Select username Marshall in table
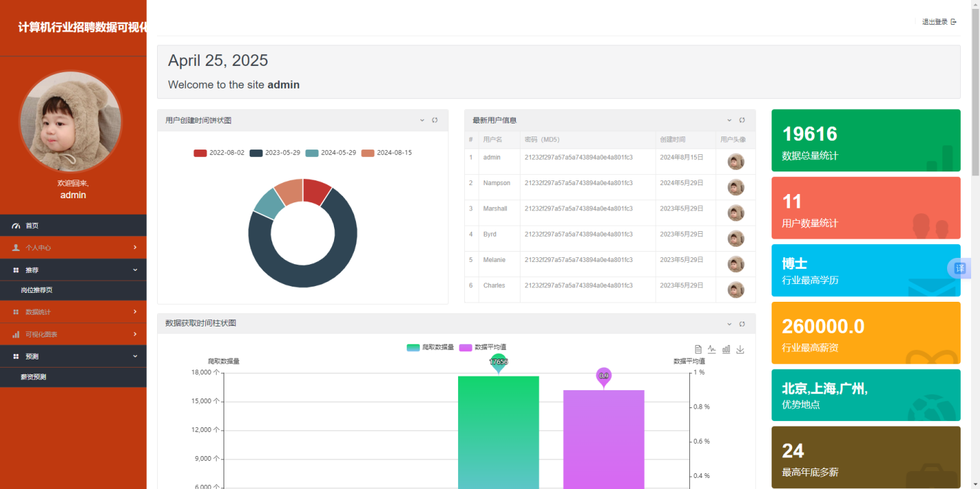The image size is (980, 489). 495,208
